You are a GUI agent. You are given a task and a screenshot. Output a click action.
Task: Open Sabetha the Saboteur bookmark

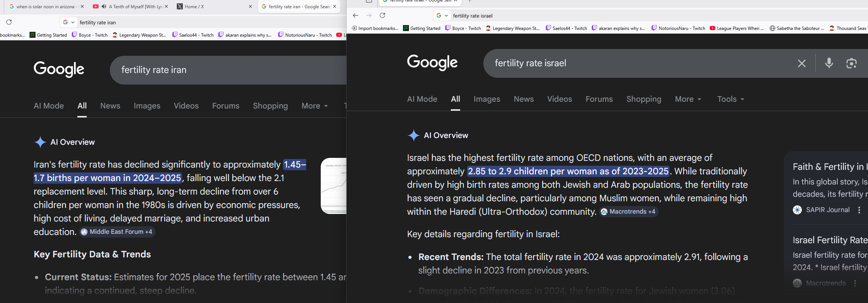(x=797, y=28)
